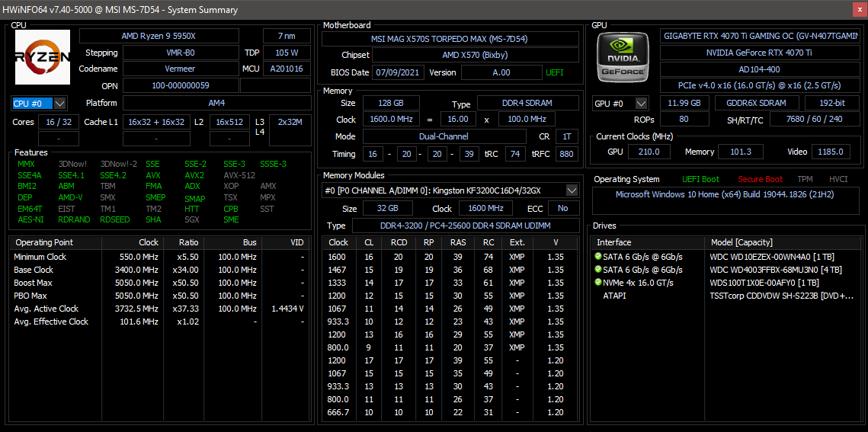Click the AD104-400 GPU chip field
The image size is (868, 432).
[760, 69]
